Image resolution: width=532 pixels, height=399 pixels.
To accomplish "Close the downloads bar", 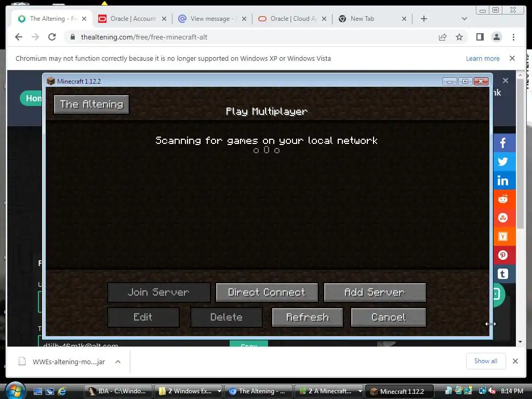I will pos(515,361).
